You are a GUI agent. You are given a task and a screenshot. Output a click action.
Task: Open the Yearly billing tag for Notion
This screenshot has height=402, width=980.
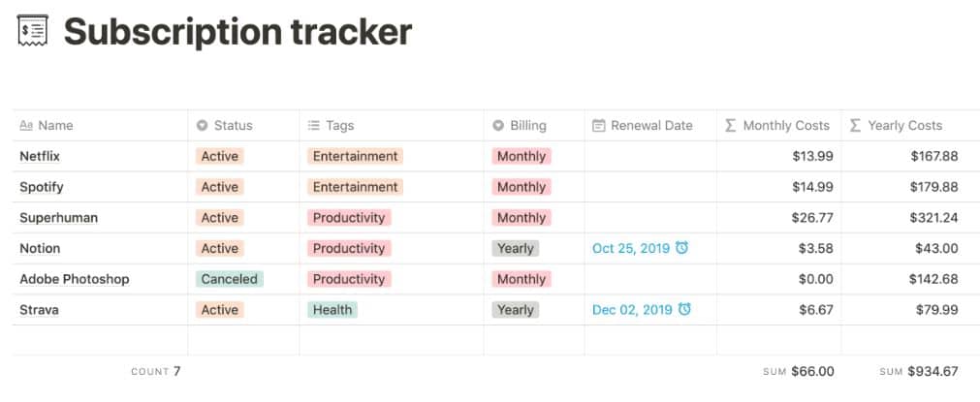[x=515, y=248]
